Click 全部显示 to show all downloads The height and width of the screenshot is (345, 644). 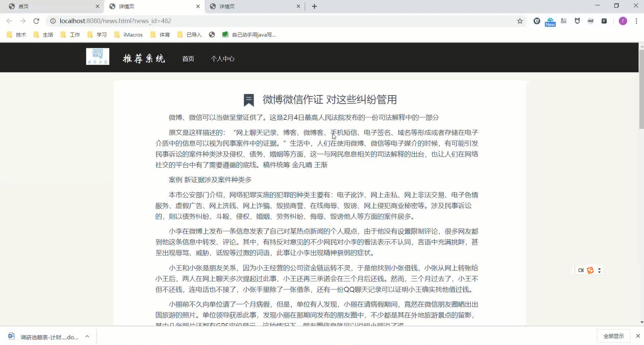[x=614, y=336]
